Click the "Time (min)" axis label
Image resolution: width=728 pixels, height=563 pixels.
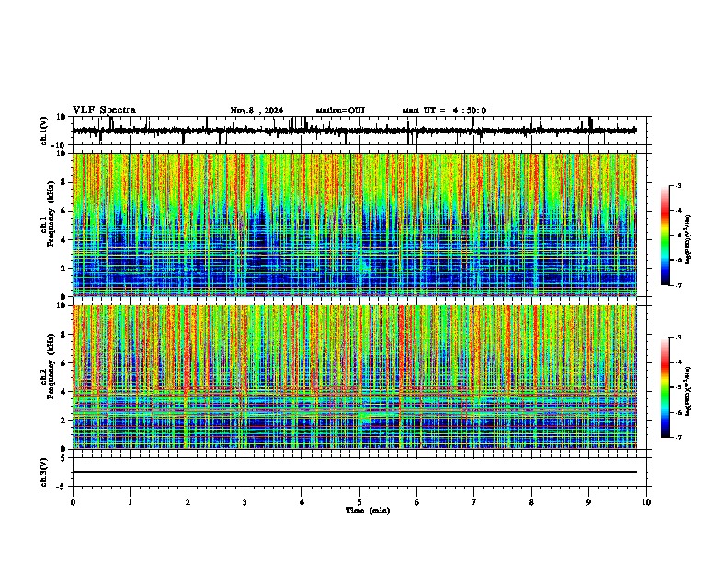pyautogui.click(x=368, y=511)
